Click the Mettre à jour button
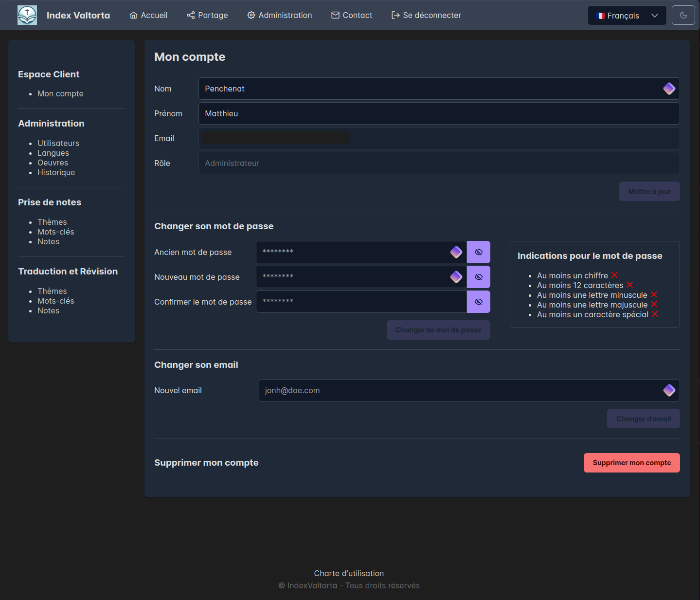Image resolution: width=700 pixels, height=600 pixels. tap(649, 191)
